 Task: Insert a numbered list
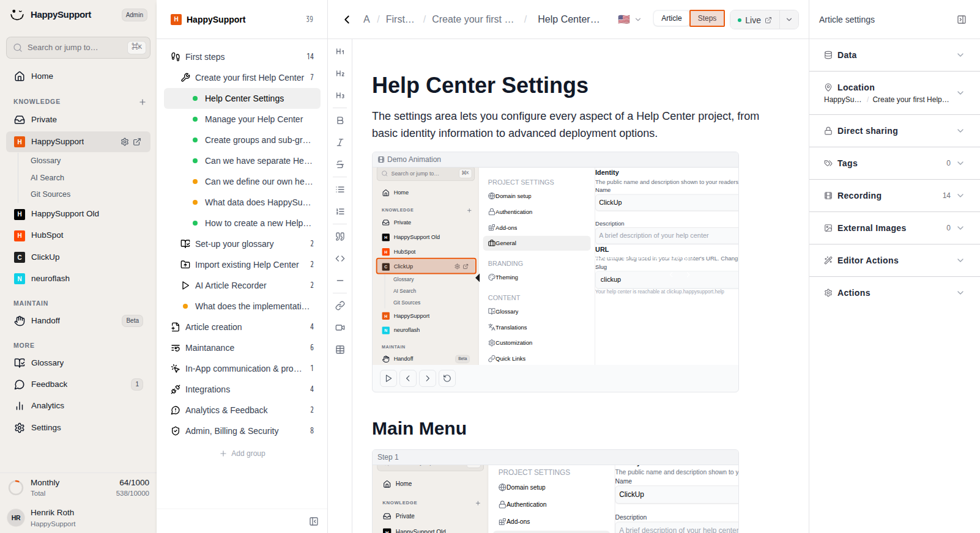340,211
